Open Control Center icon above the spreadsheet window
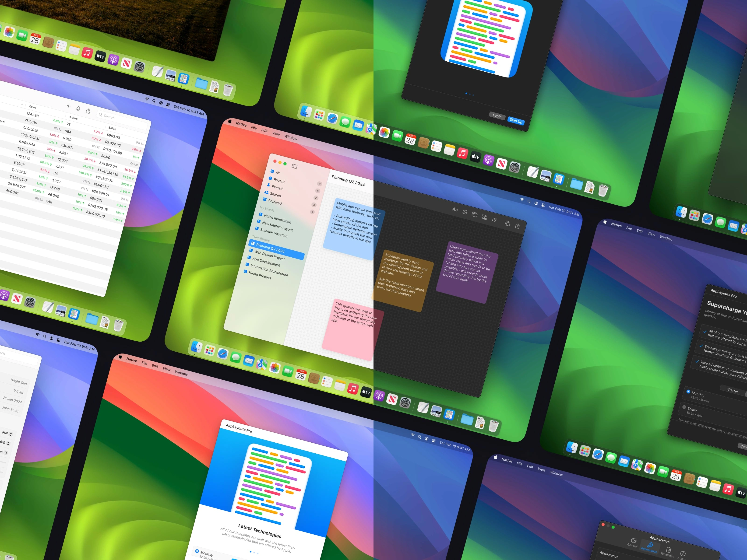 tap(168, 105)
